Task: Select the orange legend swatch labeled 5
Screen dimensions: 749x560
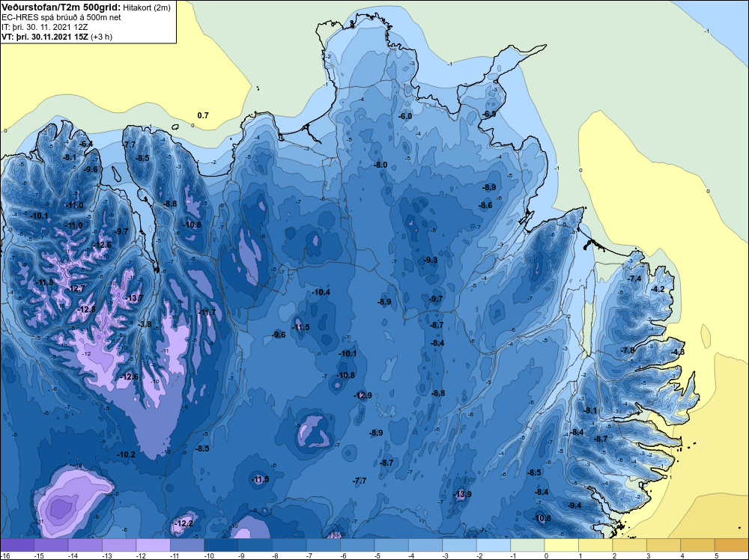Action: 732,545
